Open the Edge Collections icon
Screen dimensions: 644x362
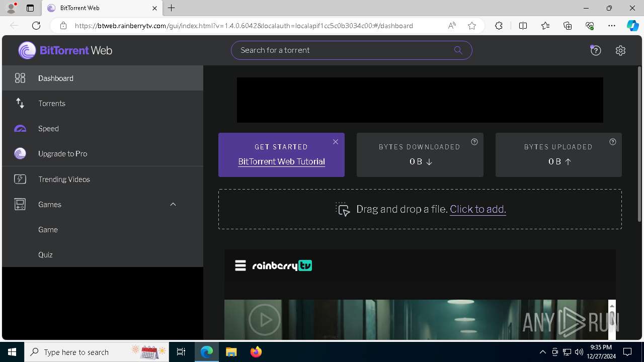pos(568,26)
